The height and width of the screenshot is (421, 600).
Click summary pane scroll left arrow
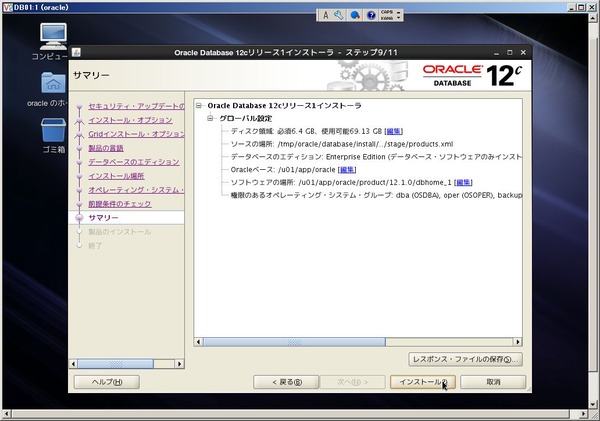[x=198, y=342]
